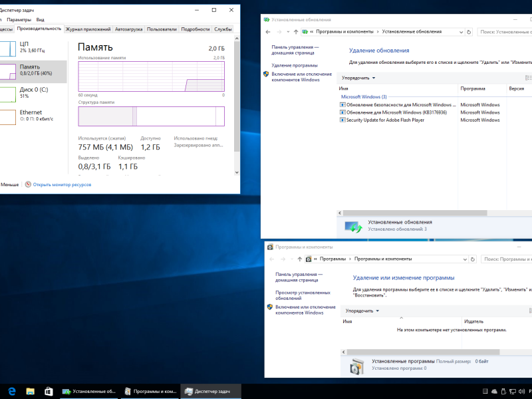Open the network tray icon
The height and width of the screenshot is (399, 532).
[x=513, y=392]
